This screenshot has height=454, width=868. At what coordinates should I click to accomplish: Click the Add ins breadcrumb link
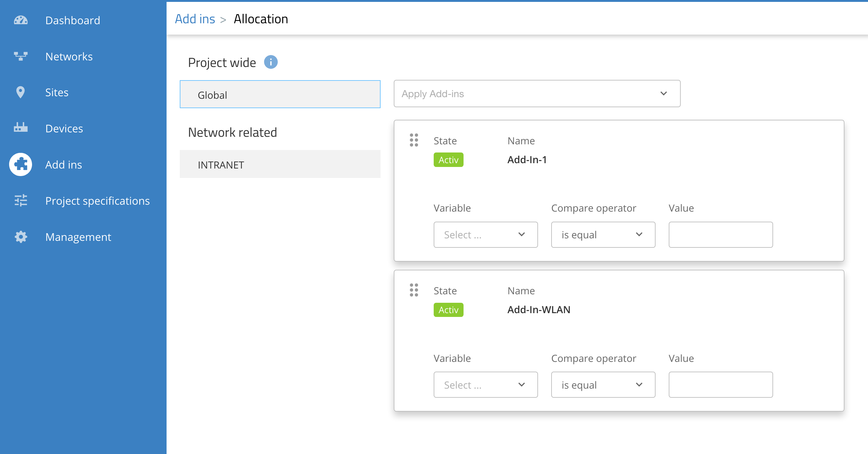click(x=195, y=19)
